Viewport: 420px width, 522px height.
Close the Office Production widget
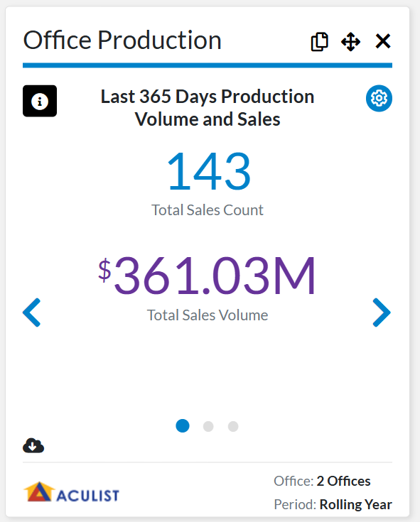383,41
